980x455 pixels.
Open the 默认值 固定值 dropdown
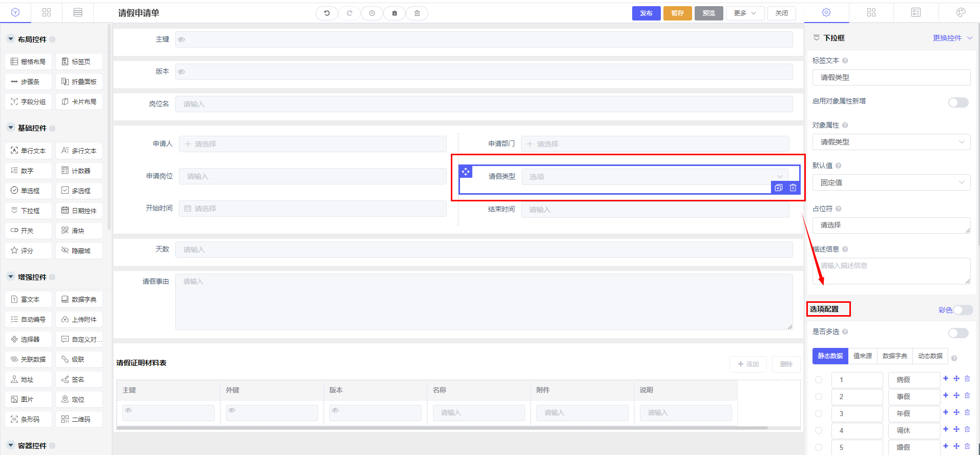(891, 182)
